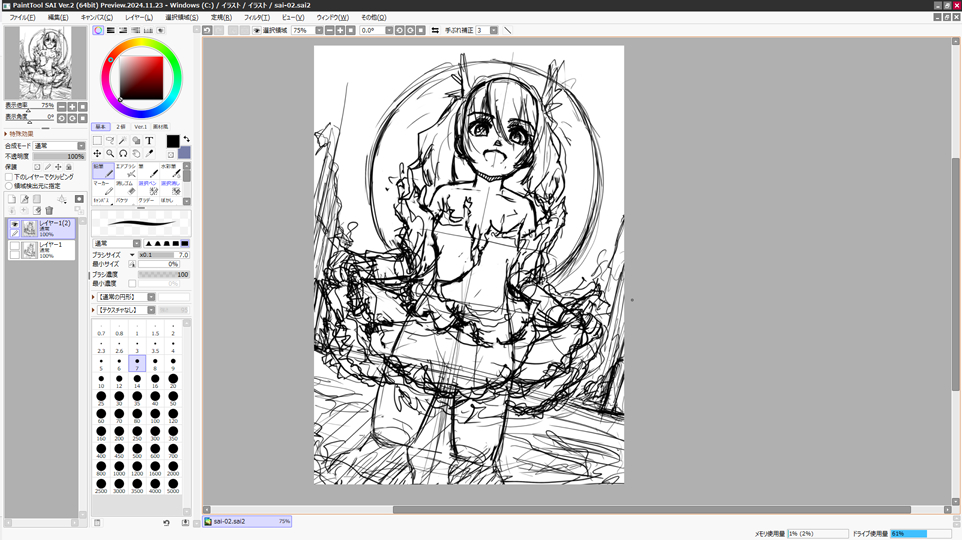Select the Text tool (T icon)
Viewport: 962px width, 540px height.
149,141
